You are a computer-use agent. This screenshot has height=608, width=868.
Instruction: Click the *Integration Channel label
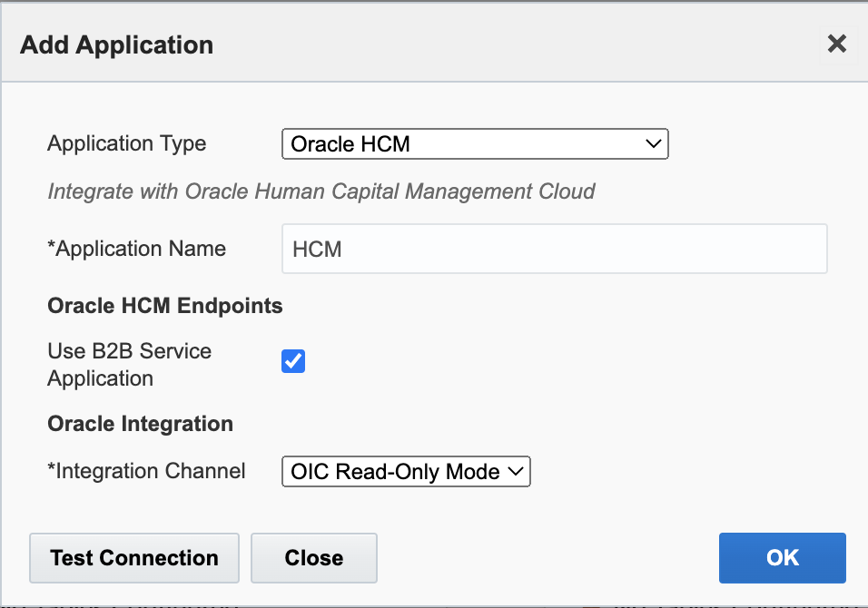pyautogui.click(x=146, y=471)
